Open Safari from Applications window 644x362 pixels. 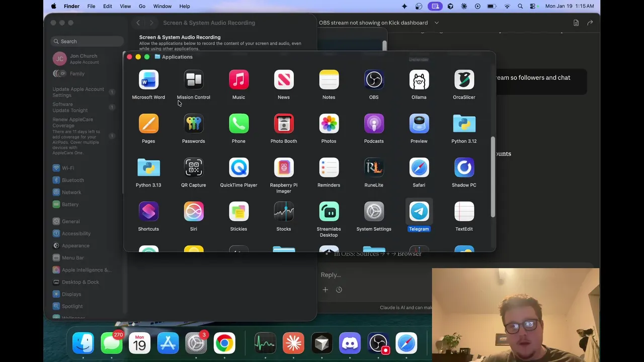click(x=419, y=167)
